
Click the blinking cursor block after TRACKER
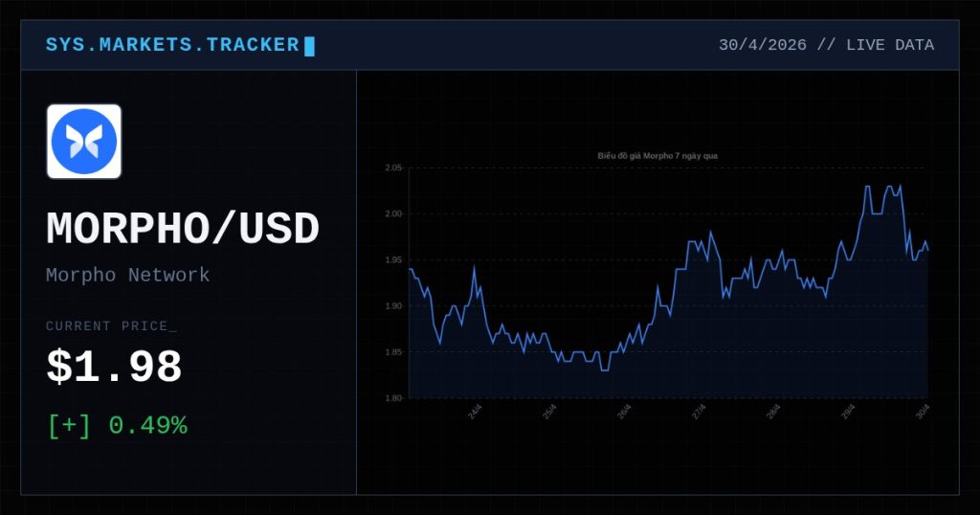click(x=309, y=46)
